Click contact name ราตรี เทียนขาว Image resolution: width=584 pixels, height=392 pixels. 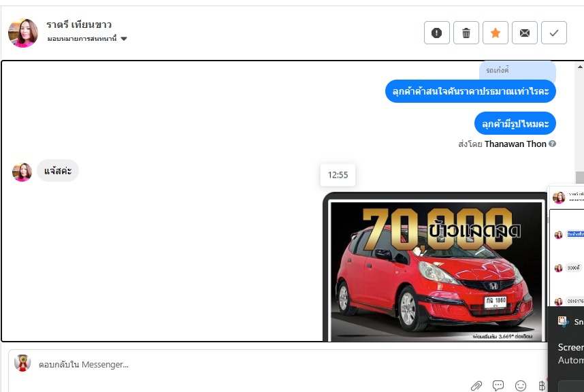pos(79,24)
